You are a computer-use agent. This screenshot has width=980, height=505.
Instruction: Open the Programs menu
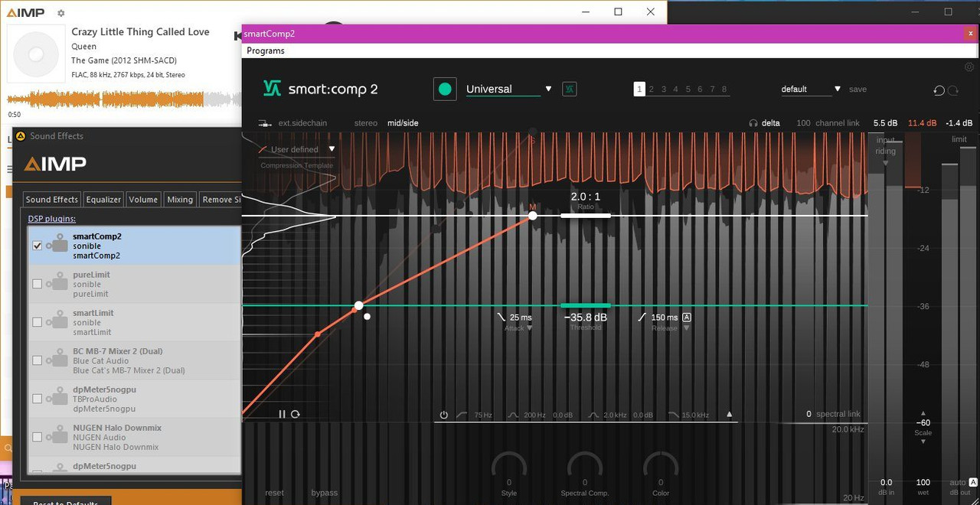point(266,50)
